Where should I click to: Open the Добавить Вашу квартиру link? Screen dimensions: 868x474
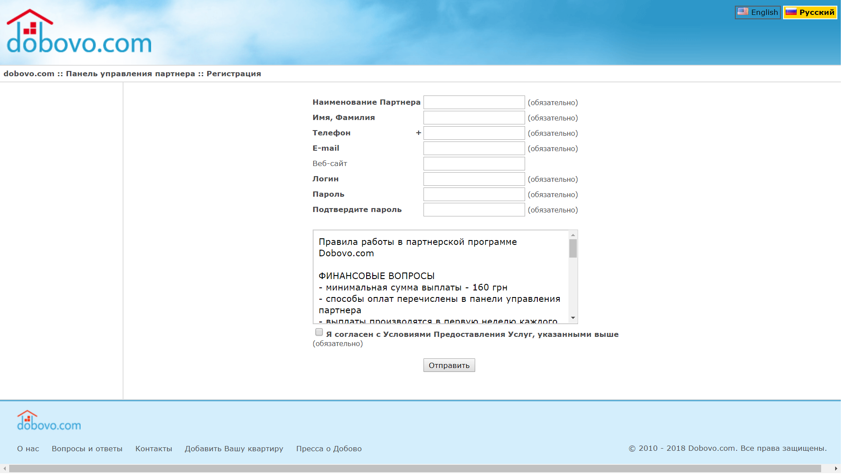(234, 449)
